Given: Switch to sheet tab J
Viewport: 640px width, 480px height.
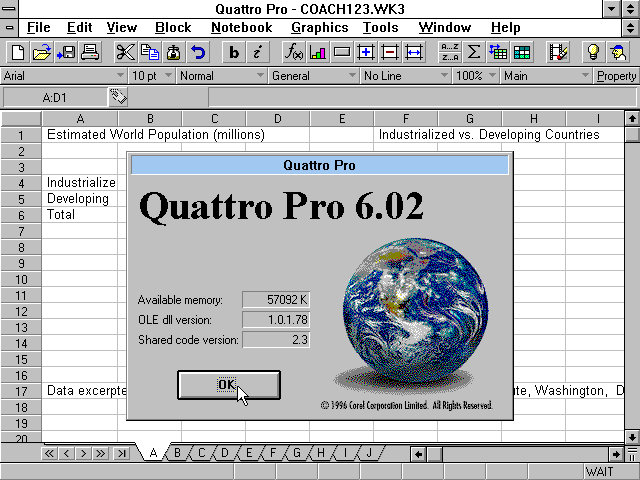Looking at the screenshot, I should click(369, 453).
